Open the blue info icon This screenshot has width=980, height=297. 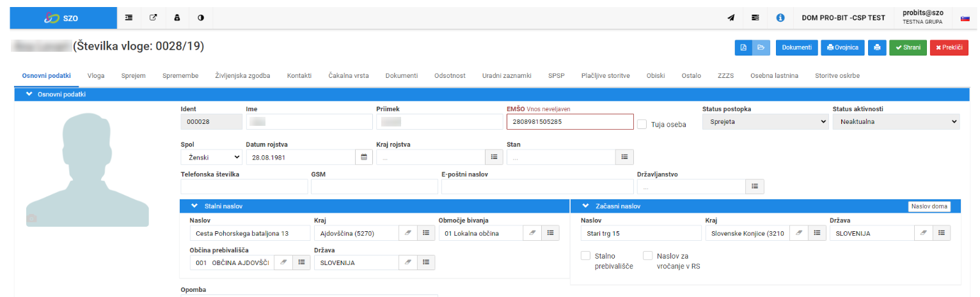pos(780,18)
